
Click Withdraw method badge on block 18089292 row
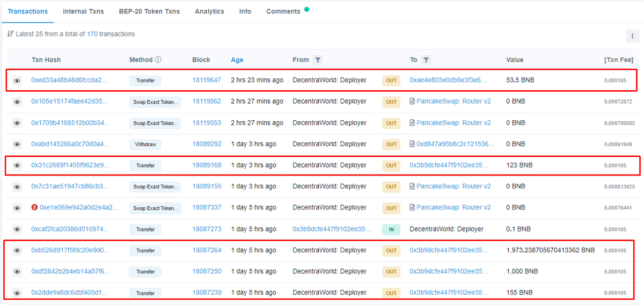145,144
